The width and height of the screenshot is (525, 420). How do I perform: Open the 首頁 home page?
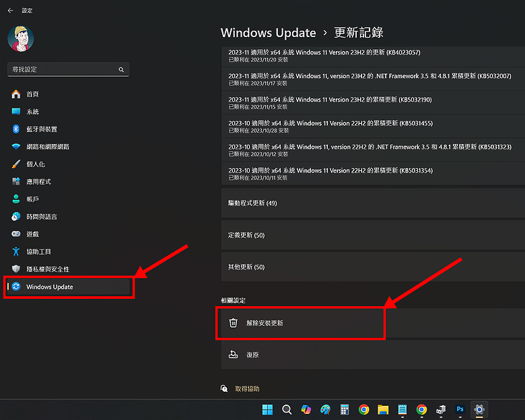click(68, 94)
